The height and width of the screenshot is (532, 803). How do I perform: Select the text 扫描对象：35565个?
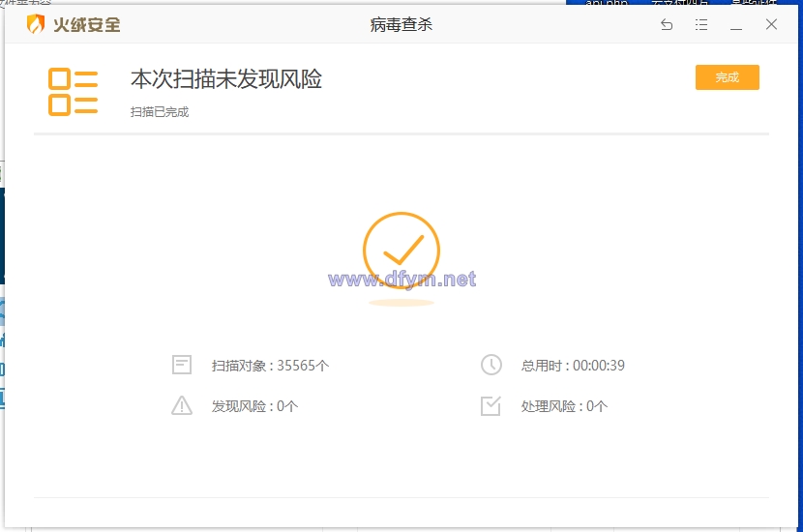(x=270, y=366)
